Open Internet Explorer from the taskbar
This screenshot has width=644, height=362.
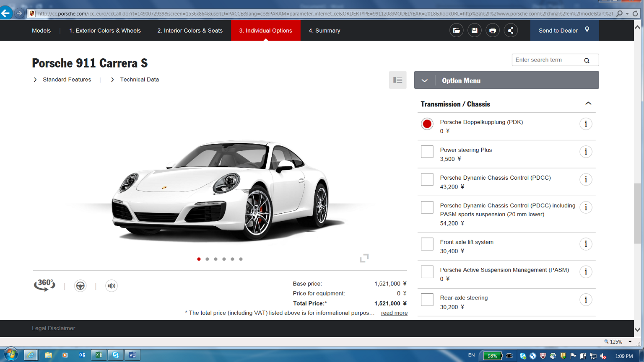click(30, 355)
